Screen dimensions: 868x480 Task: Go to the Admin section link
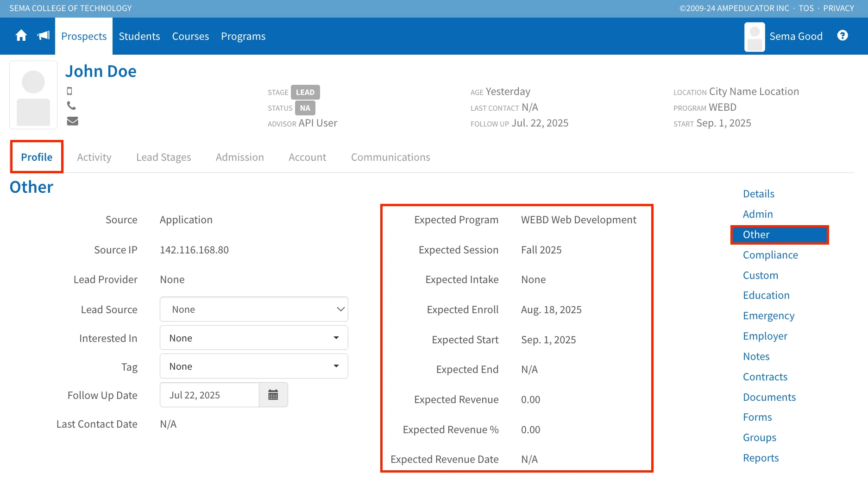[x=758, y=214]
